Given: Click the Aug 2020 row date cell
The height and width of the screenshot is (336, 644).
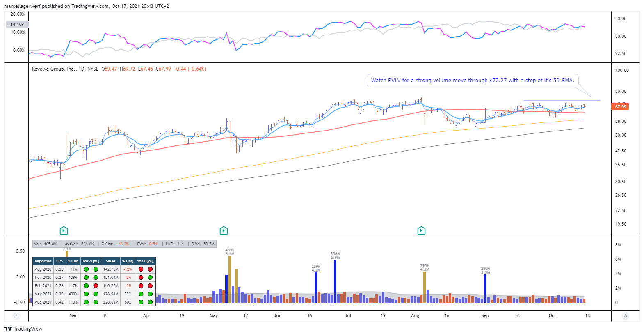Looking at the screenshot, I should pos(43,269).
